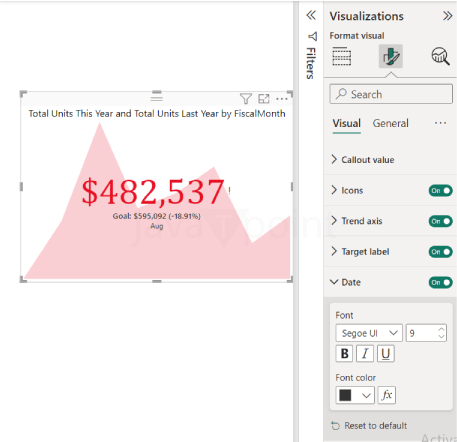Open focus mode icon on the KPI visual
Image resolution: width=457 pixels, height=442 pixels.
pos(264,99)
